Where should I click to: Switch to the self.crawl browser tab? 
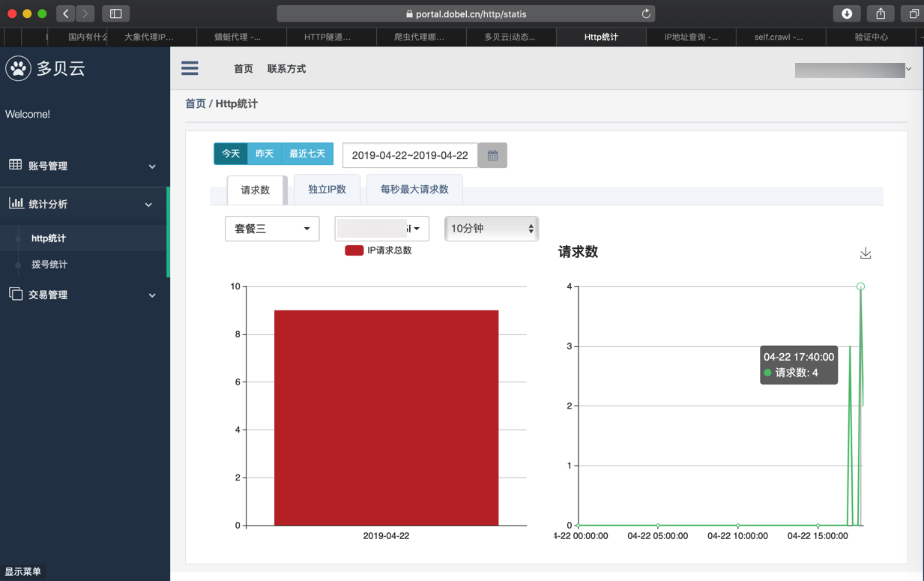pos(780,37)
